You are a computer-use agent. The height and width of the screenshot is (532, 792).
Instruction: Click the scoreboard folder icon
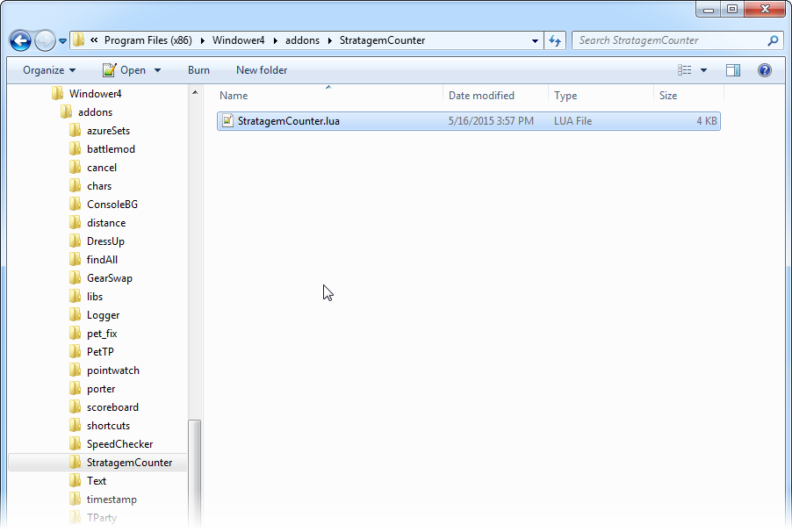pos(75,406)
